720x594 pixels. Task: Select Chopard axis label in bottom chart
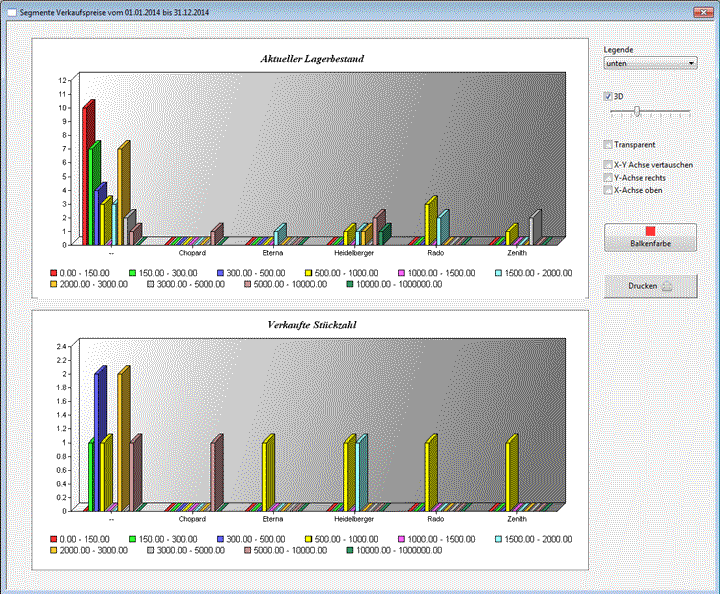192,519
